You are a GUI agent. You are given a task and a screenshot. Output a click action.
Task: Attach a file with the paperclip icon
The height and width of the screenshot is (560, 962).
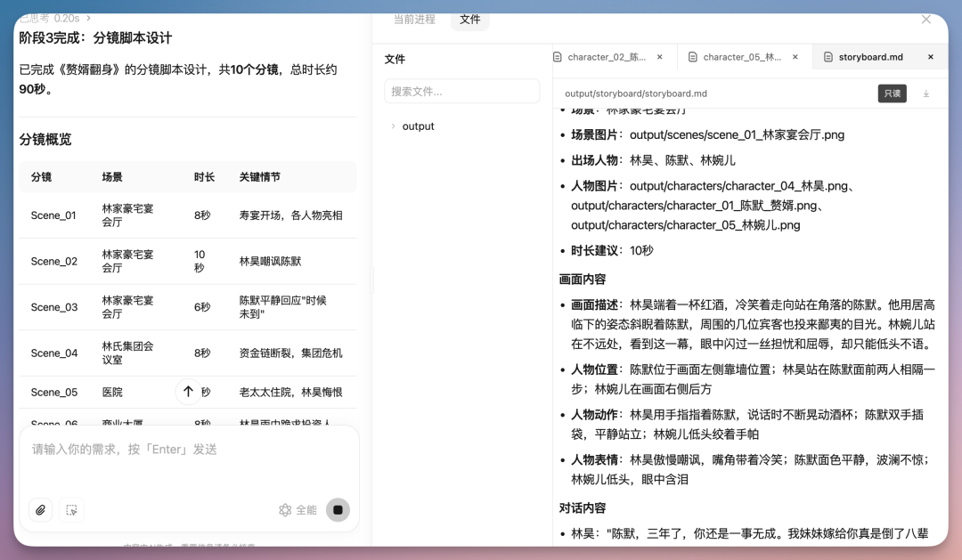(41, 510)
